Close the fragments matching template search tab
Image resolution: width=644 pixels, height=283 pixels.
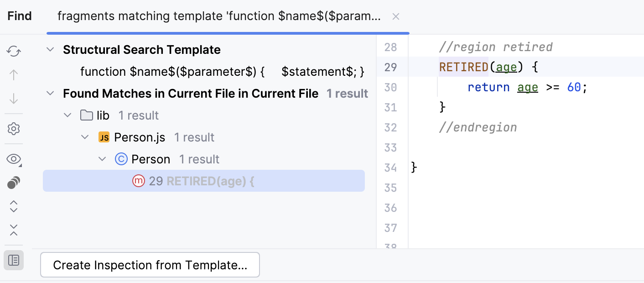point(395,16)
